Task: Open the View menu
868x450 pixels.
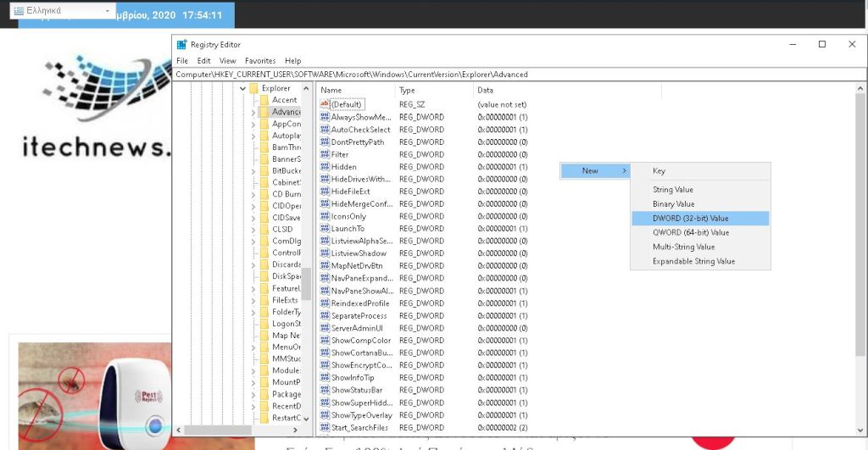Action: point(227,61)
